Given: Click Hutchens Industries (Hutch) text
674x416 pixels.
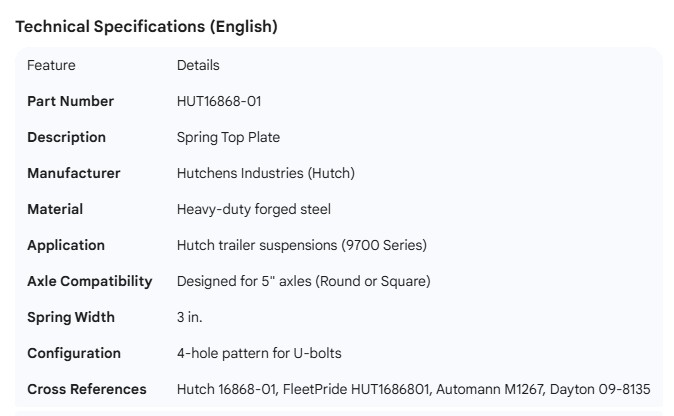Looking at the screenshot, I should point(265,173).
